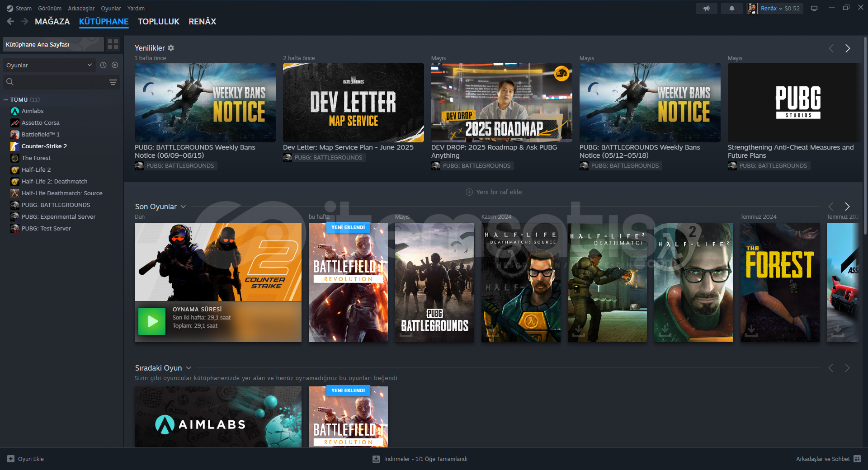
Task: Advance Son Oyunlar shelf to the right
Action: [847, 207]
